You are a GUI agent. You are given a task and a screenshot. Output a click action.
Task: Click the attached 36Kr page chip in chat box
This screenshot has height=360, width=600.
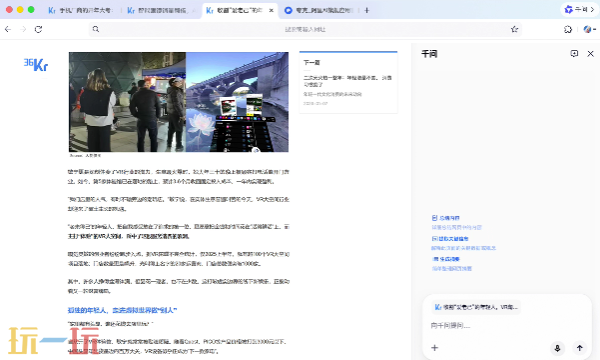click(x=476, y=307)
